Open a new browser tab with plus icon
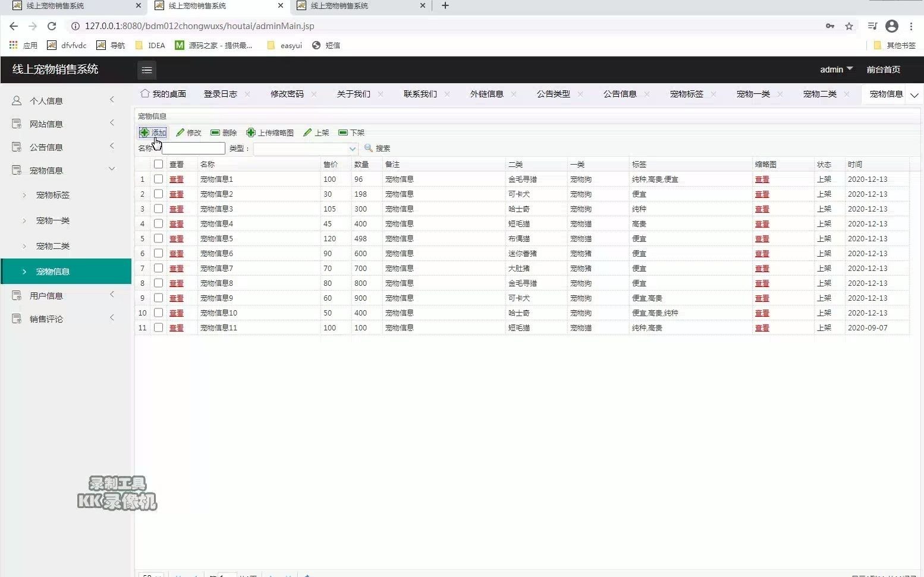Screen dimensions: 924x577 pyautogui.click(x=445, y=5)
